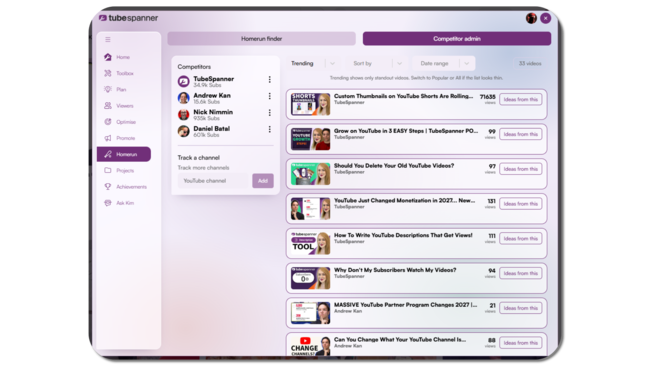Click title 'Why Don't My Subscribers Watch My Videos?'
Image resolution: width=650 pixels, height=366 pixels.
click(395, 270)
